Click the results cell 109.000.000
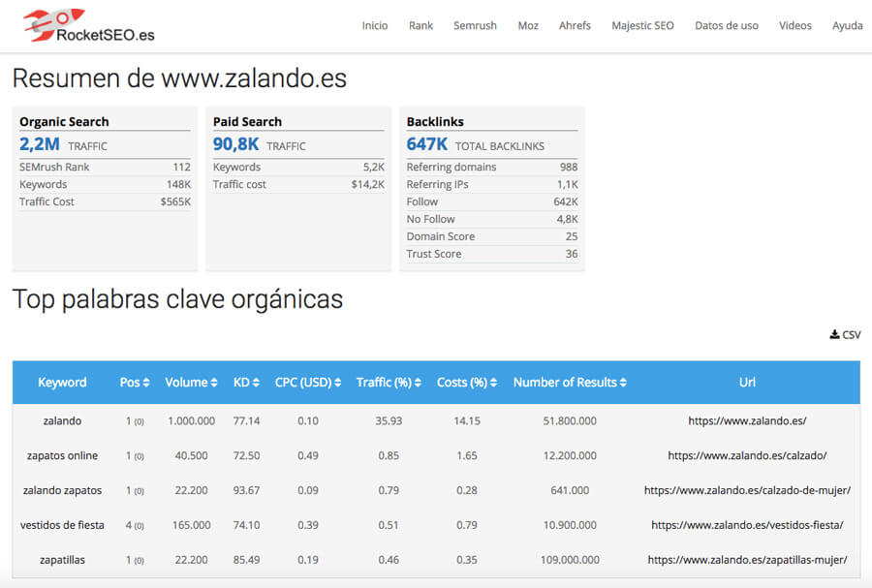This screenshot has width=872, height=588. tap(570, 560)
